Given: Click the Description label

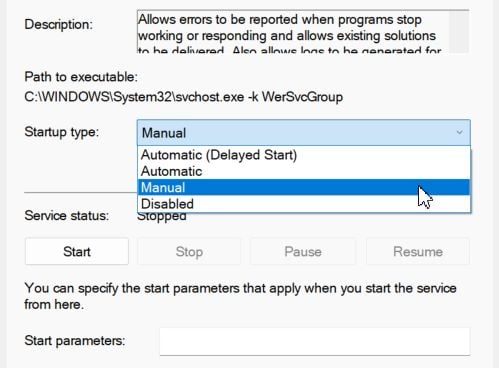Looking at the screenshot, I should [x=59, y=24].
